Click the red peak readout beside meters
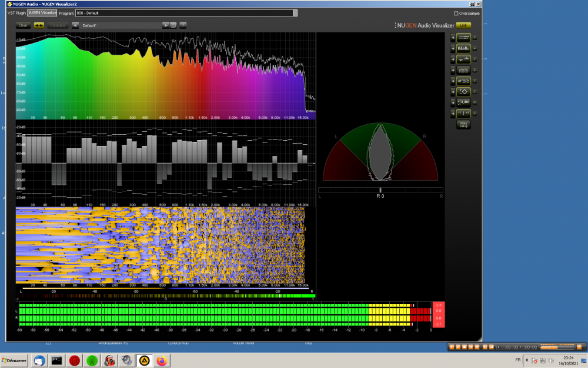This screenshot has width=588, height=368. 439,314
